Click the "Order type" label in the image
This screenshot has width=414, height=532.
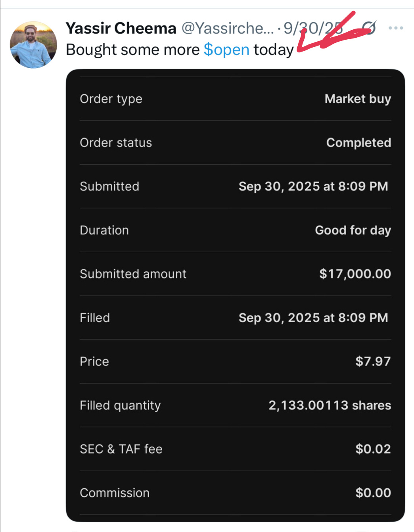click(111, 99)
